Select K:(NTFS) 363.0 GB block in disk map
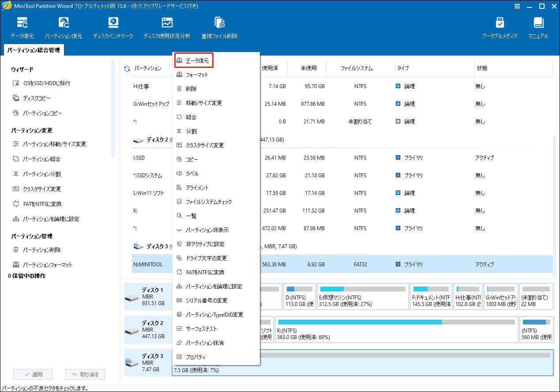560x392 pixels. point(396,329)
